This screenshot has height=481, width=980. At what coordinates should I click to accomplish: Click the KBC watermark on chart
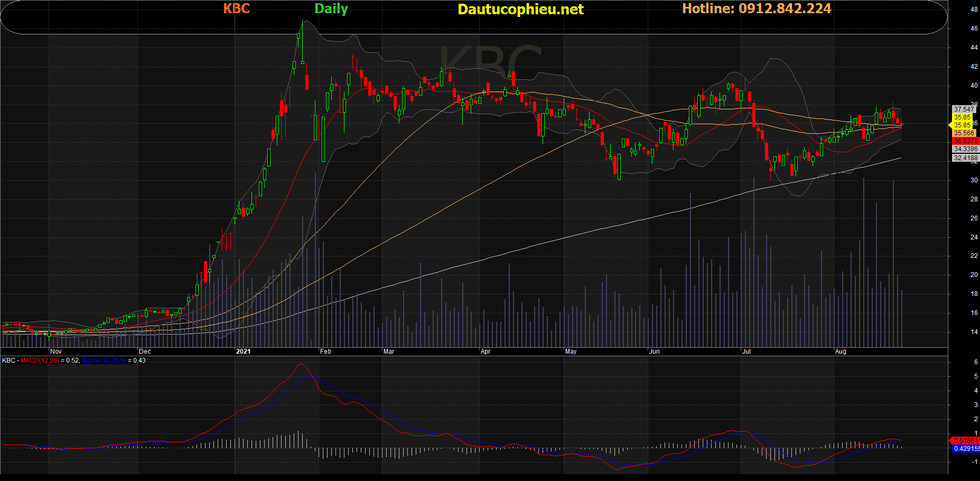pyautogui.click(x=490, y=60)
